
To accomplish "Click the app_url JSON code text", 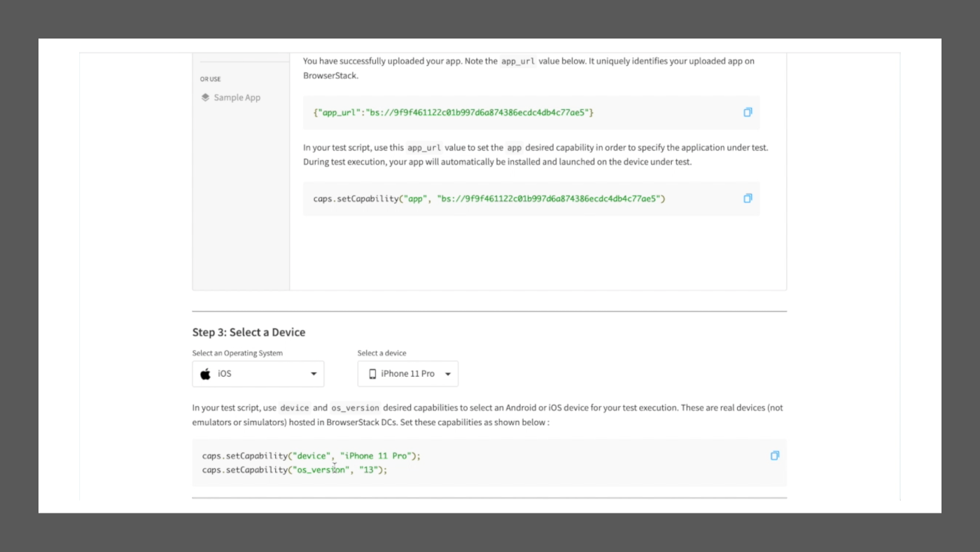I will pyautogui.click(x=453, y=112).
